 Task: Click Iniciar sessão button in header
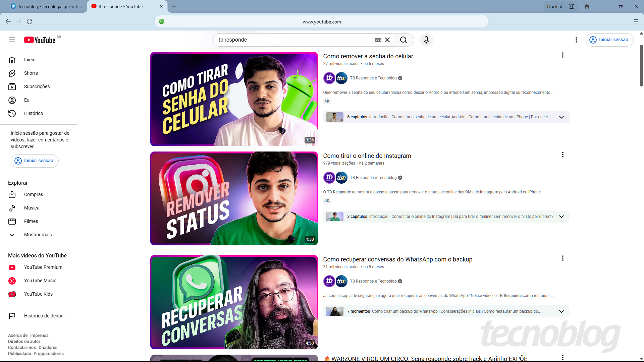[x=609, y=40]
